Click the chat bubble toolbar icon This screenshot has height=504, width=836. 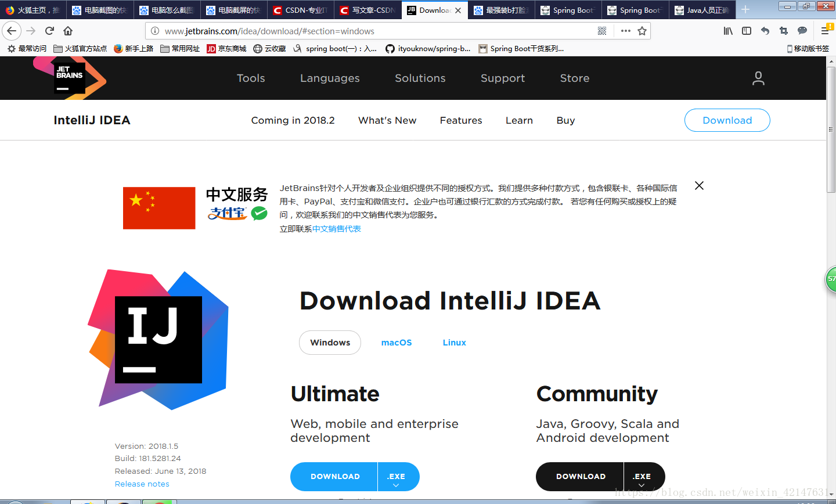(x=802, y=31)
